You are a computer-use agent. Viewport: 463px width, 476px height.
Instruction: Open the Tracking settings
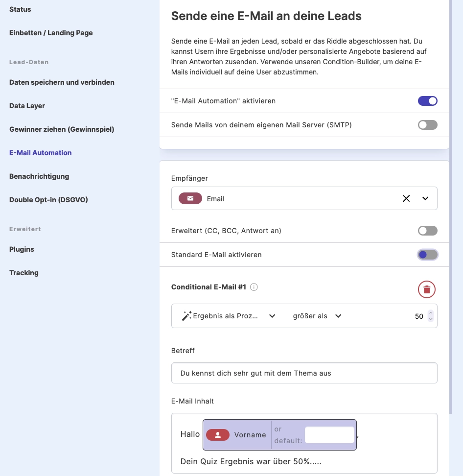23,273
